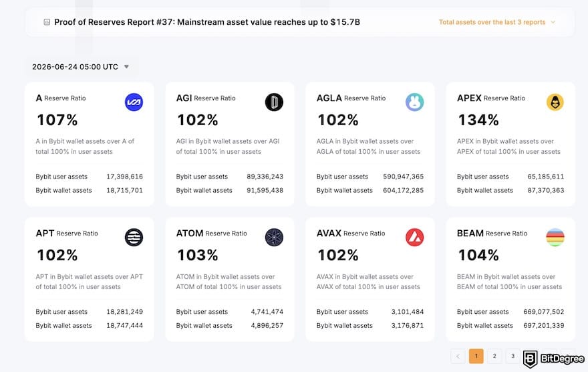This screenshot has height=372, width=588.
Task: Click the AGI Reserve Ratio card title
Action: 206,98
